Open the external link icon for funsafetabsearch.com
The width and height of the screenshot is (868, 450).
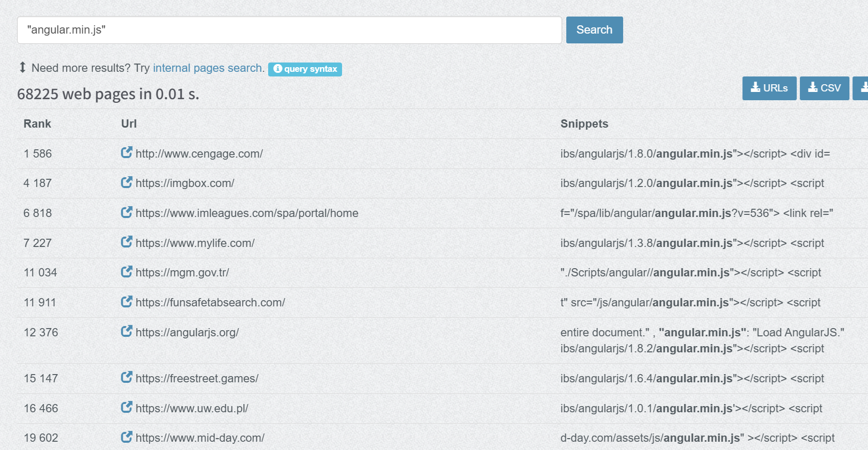pyautogui.click(x=127, y=302)
